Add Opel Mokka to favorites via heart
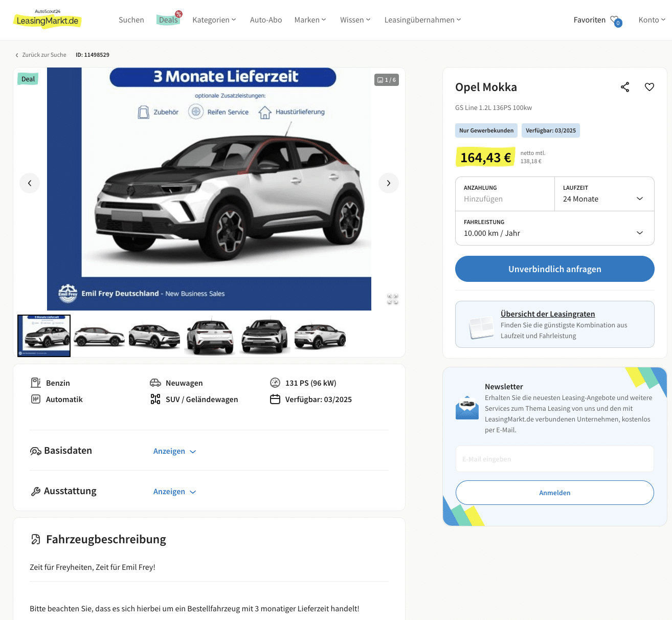672x620 pixels. 649,87
